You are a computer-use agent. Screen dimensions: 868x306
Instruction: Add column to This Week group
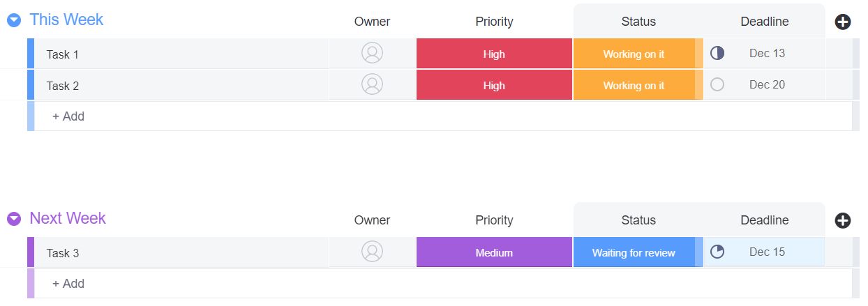coord(842,22)
